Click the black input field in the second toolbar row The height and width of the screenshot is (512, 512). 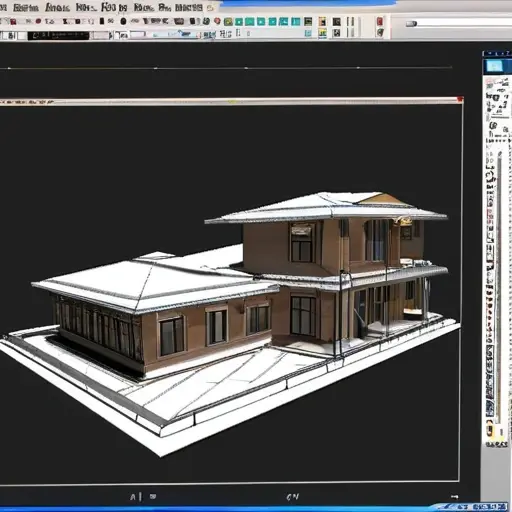(x=58, y=35)
